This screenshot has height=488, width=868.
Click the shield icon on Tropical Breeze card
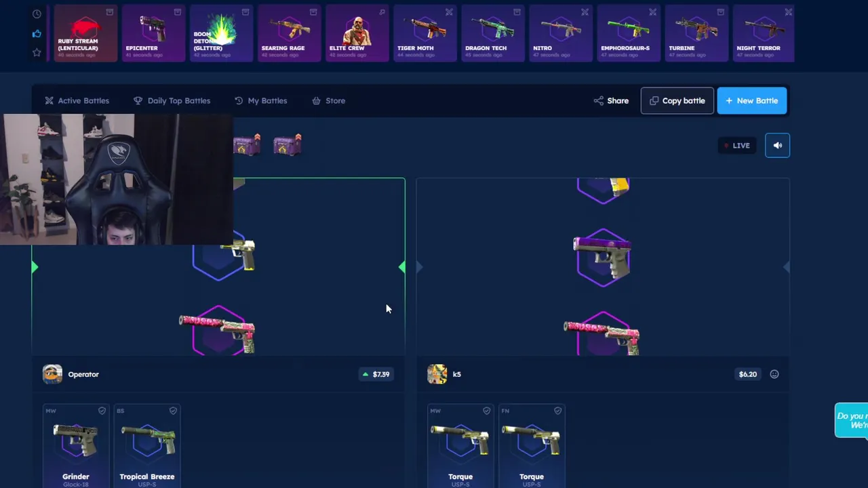(173, 411)
